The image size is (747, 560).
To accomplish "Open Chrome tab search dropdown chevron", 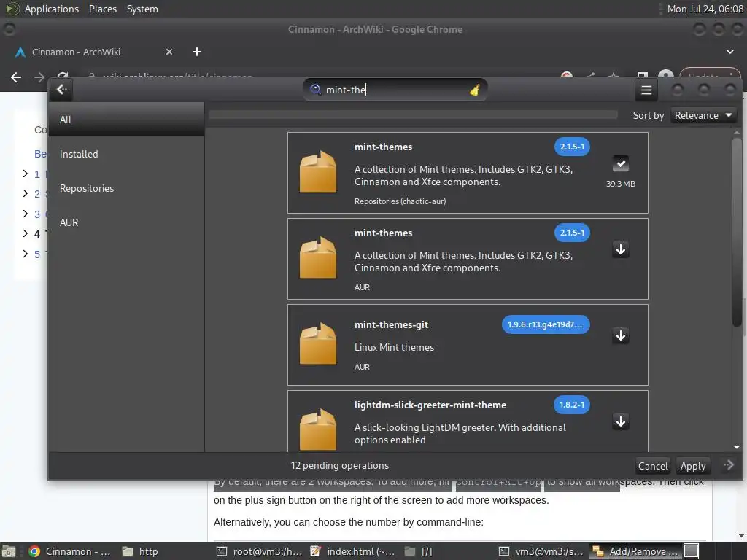I will click(x=729, y=52).
